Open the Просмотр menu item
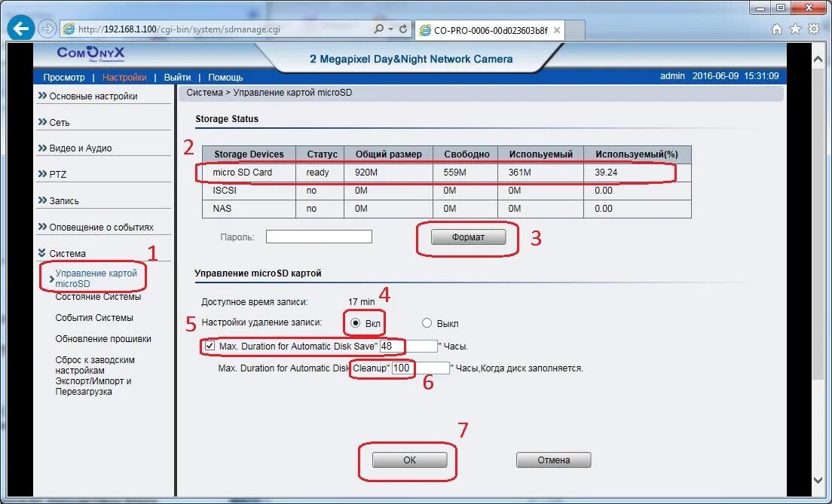The width and height of the screenshot is (832, 504). pyautogui.click(x=63, y=77)
